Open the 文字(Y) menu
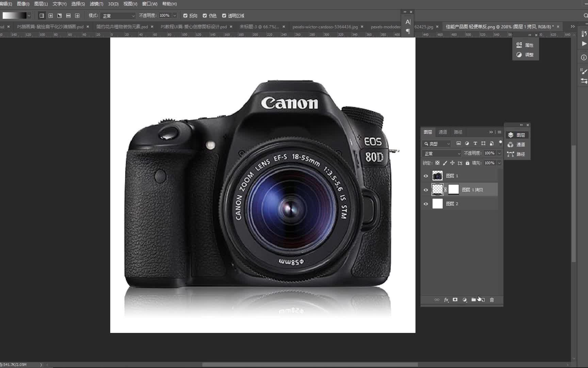Image resolution: width=588 pixels, height=368 pixels. pyautogui.click(x=60, y=4)
